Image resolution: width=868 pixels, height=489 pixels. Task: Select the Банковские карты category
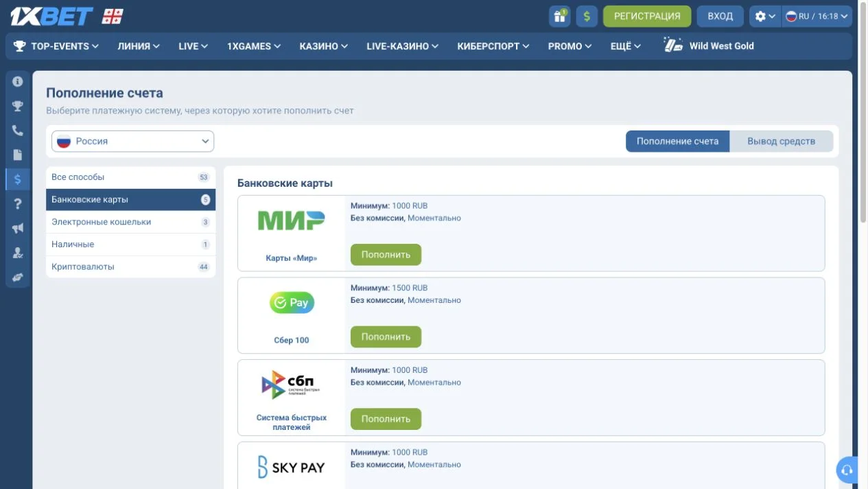pos(130,200)
